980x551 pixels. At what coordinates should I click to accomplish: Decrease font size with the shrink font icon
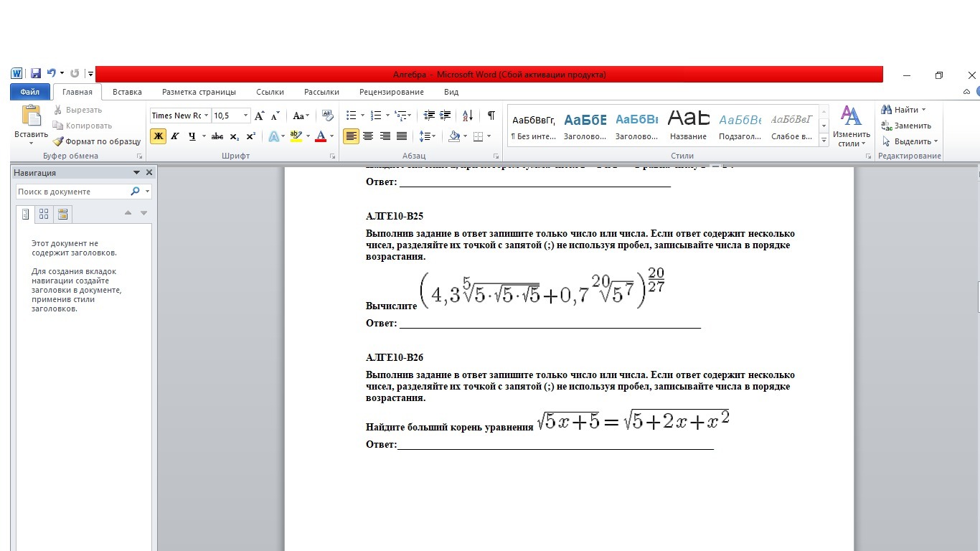[x=275, y=116]
